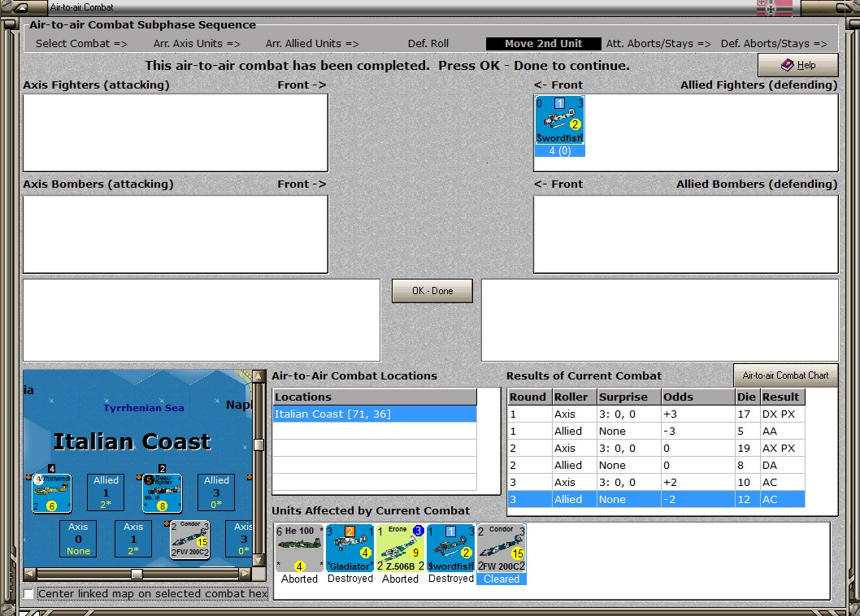Click the He 100 aborted unit counter
This screenshot has height=616, width=860.
299,549
